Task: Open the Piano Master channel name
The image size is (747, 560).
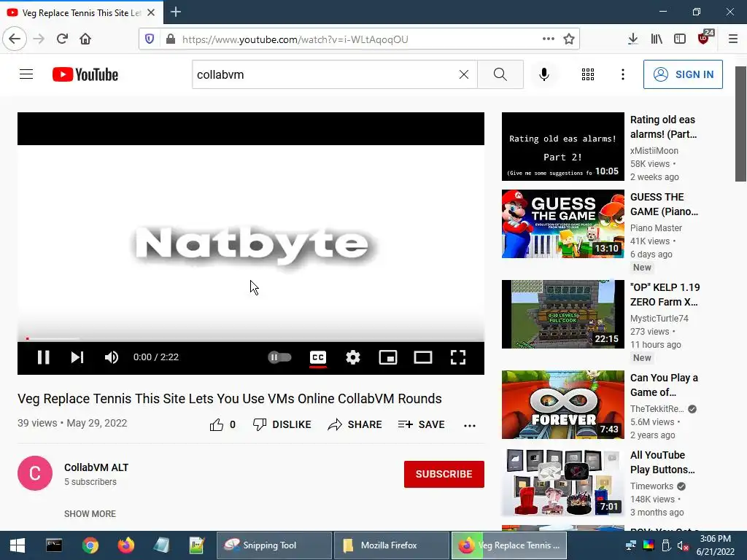Action: click(x=656, y=227)
